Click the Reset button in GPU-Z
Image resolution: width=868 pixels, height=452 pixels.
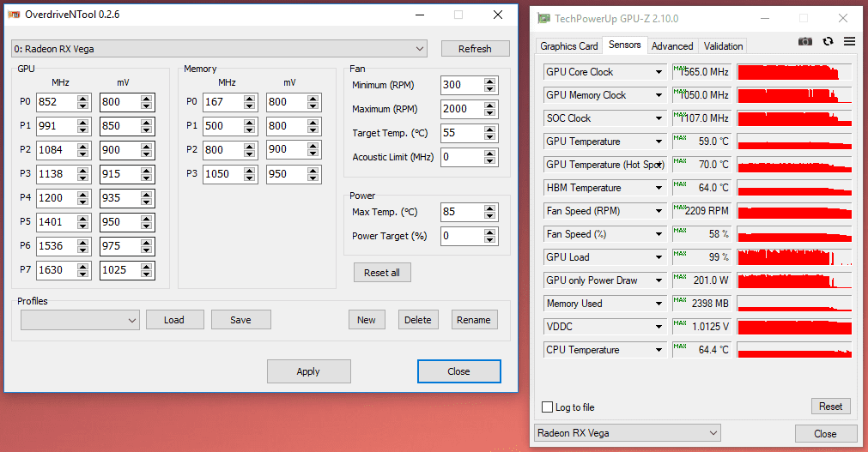(x=830, y=406)
